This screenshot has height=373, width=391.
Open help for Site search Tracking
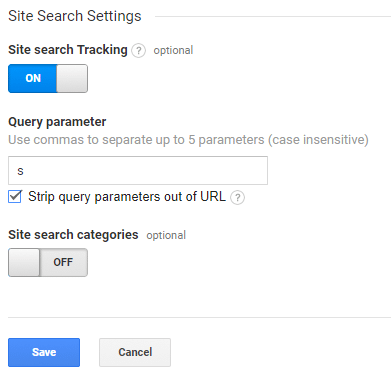[x=138, y=51]
